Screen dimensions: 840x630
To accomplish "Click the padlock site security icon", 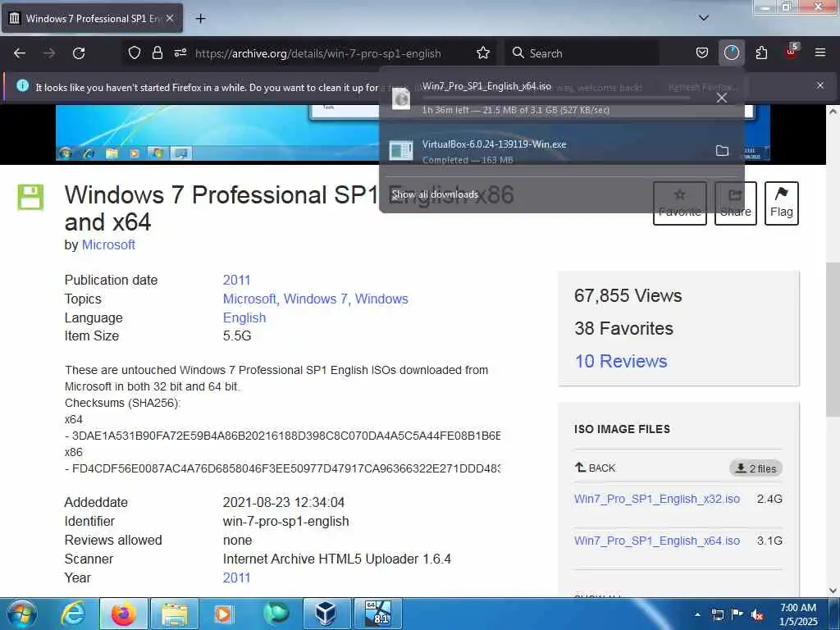I will 157,53.
